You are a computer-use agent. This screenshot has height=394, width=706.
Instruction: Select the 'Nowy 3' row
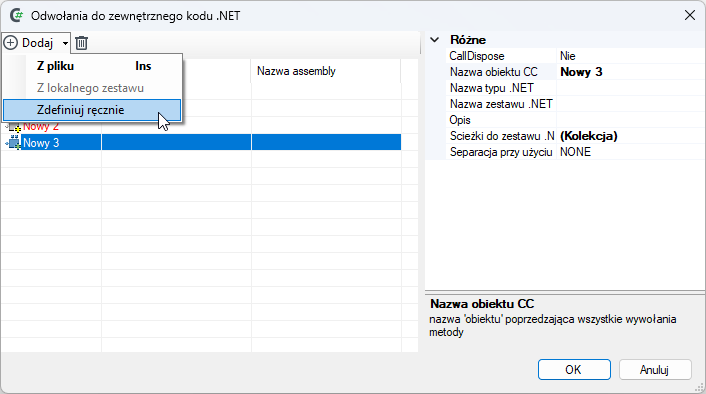[x=201, y=143]
